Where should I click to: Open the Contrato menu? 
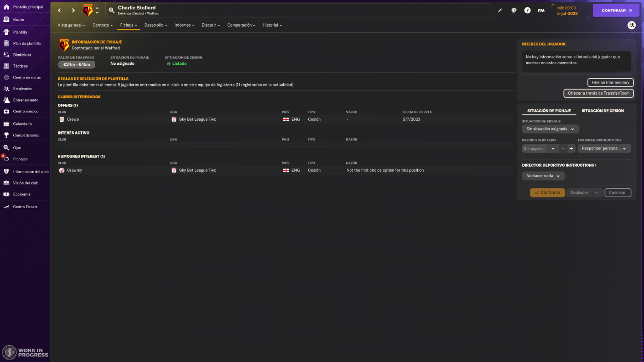click(x=103, y=25)
